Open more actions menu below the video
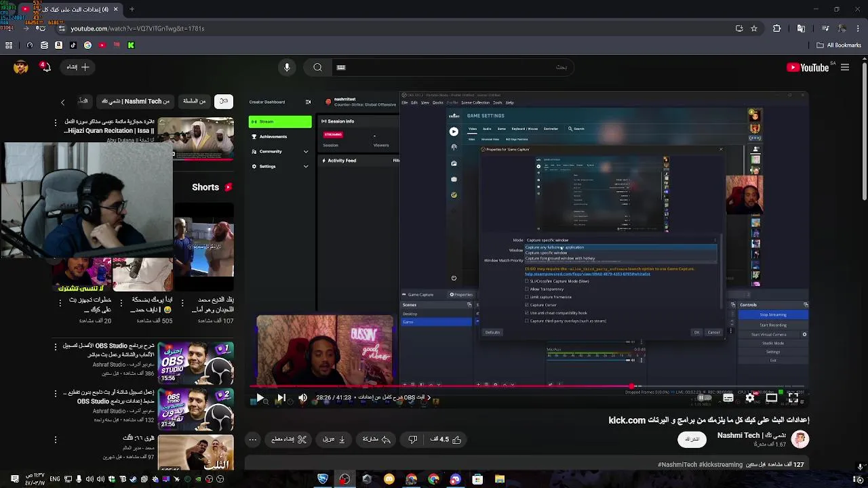Viewport: 868px width, 488px height. (x=252, y=439)
